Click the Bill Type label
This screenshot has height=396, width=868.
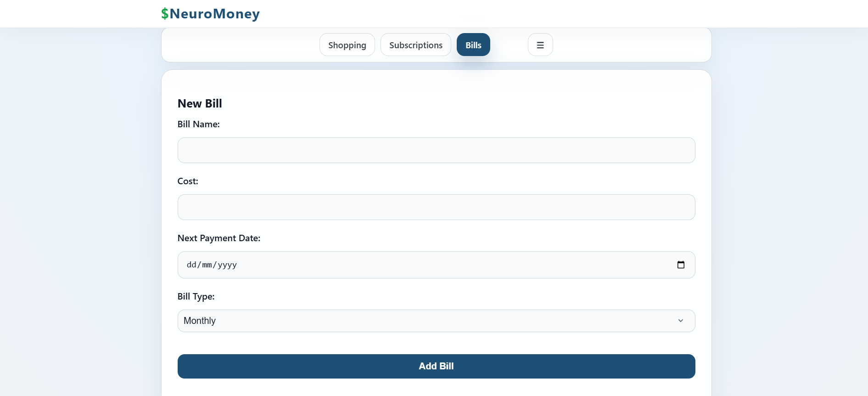click(x=196, y=296)
